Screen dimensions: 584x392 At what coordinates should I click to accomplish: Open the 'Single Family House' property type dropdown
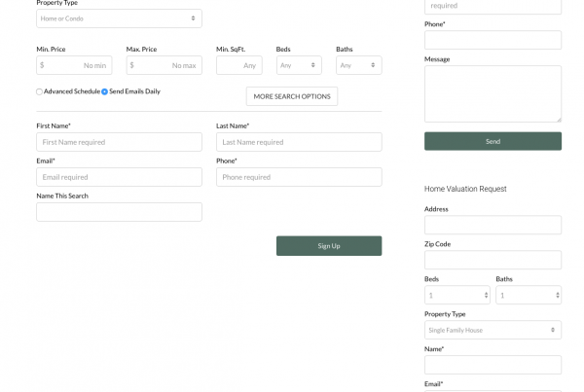click(493, 330)
